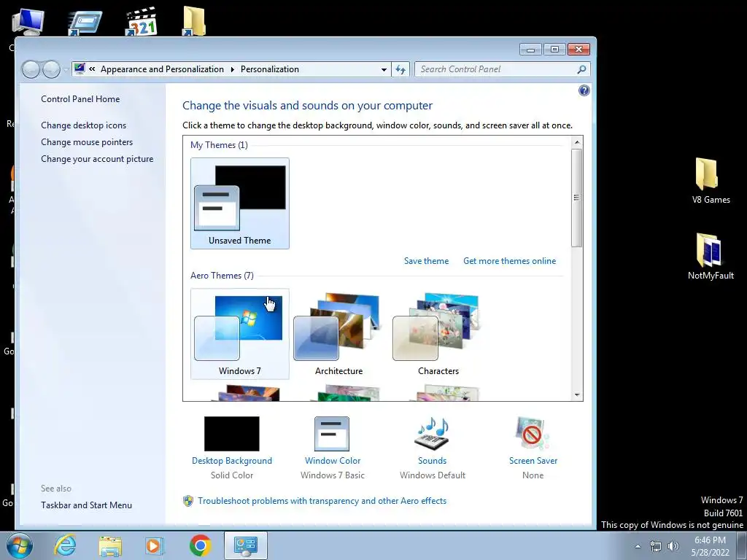Expand the address bar history dropdown
Screen dimensions: 747x560
click(384, 69)
